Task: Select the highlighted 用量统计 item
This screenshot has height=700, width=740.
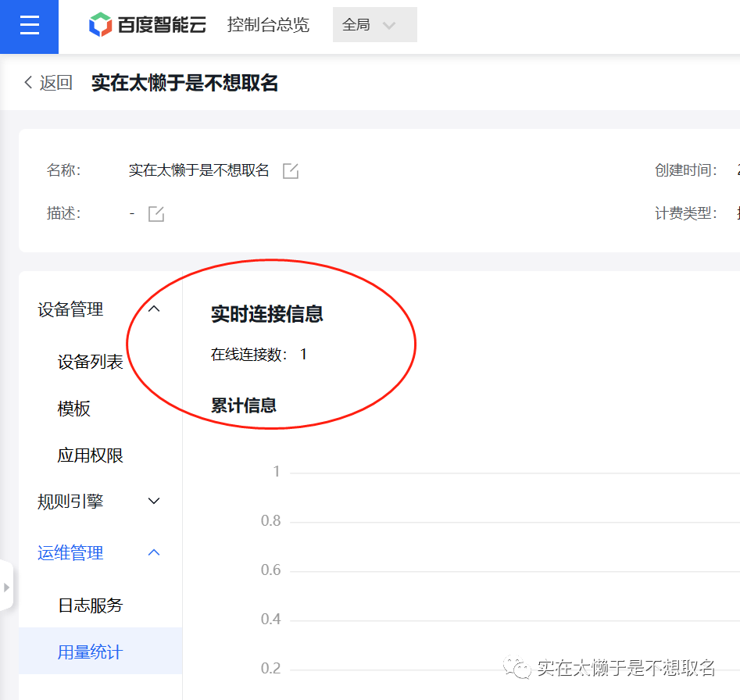Action: point(90,652)
